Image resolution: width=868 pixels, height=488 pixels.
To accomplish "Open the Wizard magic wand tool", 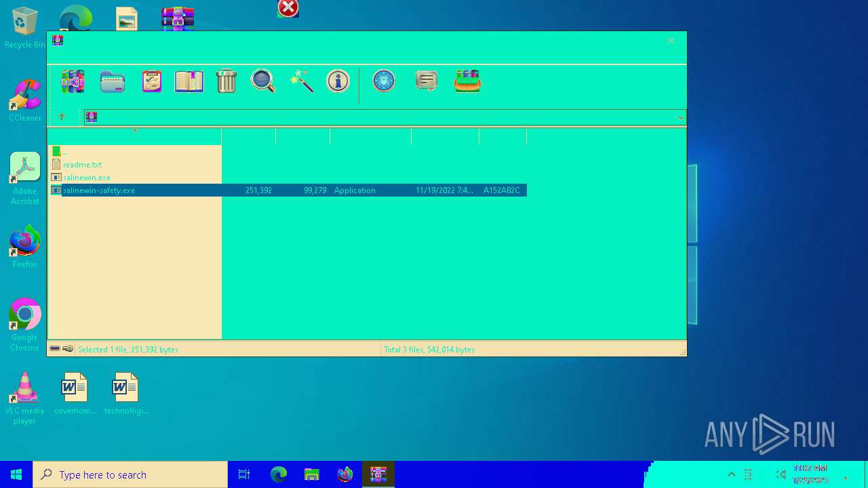I will 301,81.
